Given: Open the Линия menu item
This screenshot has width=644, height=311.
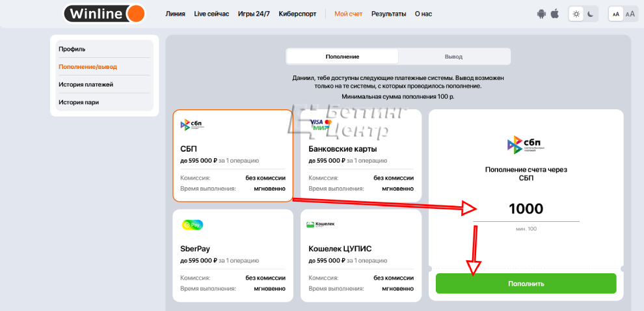Looking at the screenshot, I should 176,14.
